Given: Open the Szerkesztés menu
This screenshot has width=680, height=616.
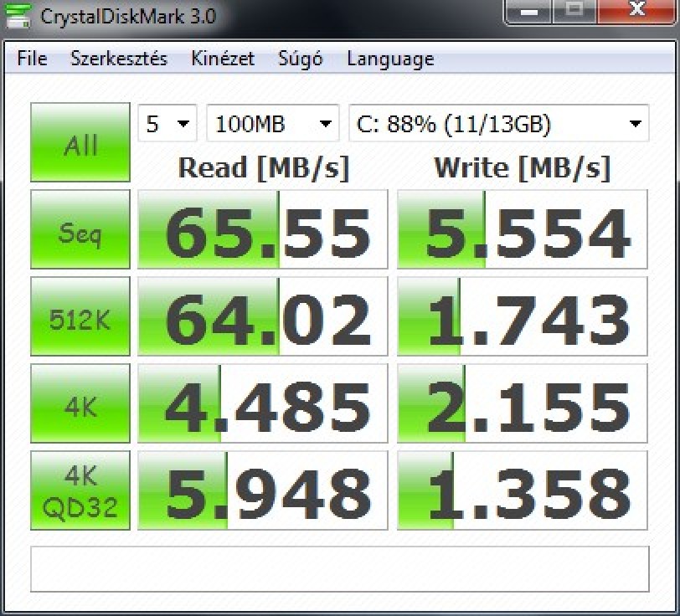Looking at the screenshot, I should click(x=119, y=59).
